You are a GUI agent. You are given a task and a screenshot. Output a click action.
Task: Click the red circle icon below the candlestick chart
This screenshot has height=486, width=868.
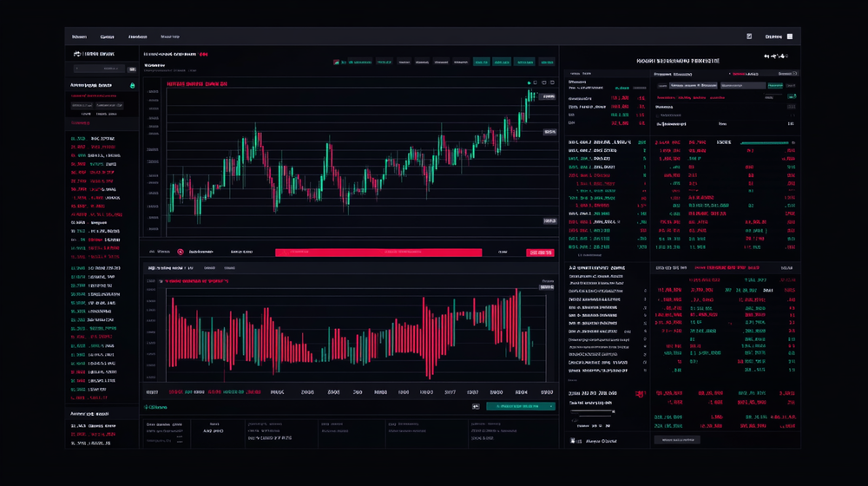click(181, 252)
